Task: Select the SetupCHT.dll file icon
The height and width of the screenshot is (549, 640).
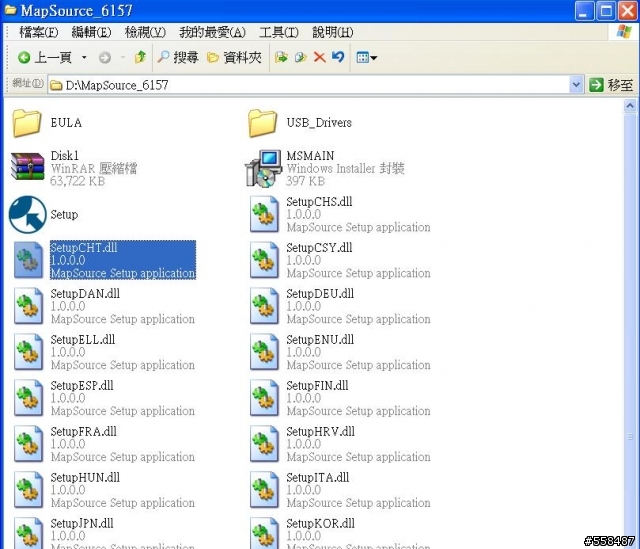Action: pos(28,260)
